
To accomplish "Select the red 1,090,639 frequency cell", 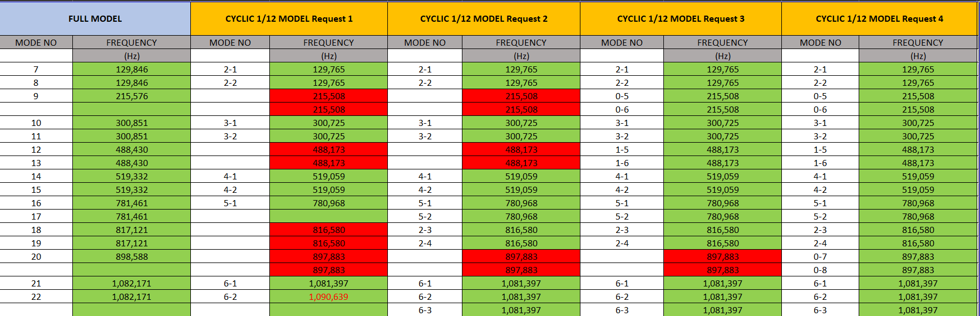I will [328, 296].
